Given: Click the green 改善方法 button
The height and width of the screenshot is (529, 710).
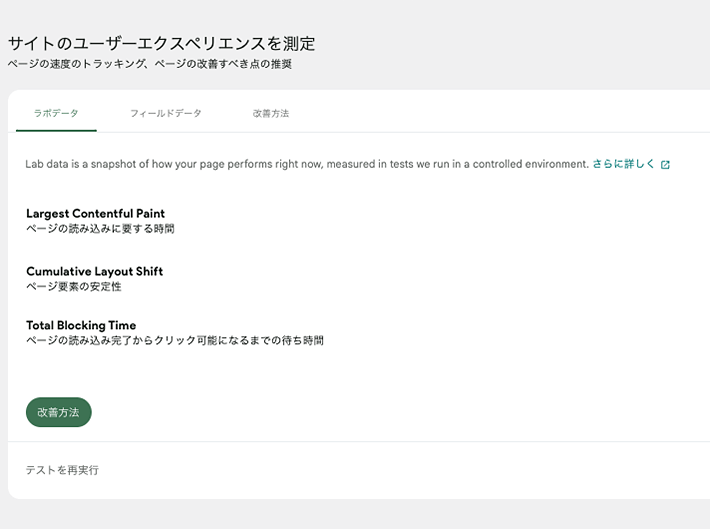Looking at the screenshot, I should click(59, 412).
